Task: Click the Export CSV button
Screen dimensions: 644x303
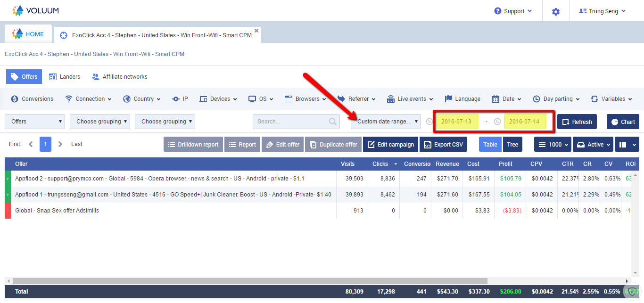Action: 444,145
